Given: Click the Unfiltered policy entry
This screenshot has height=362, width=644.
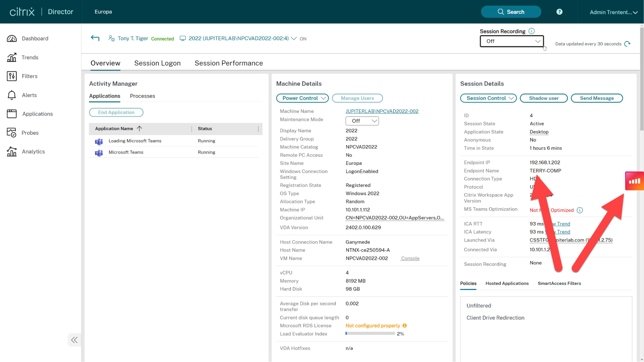Looking at the screenshot, I should 479,306.
